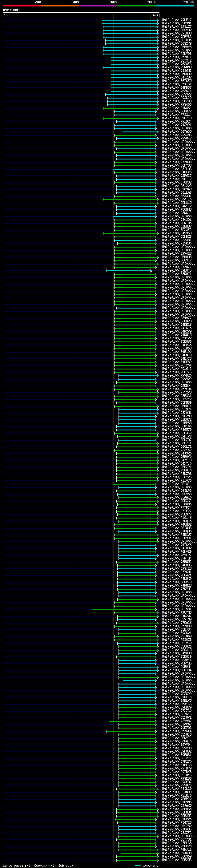Select the UniRef100_C3XQM1 label
This screenshot has height=868, width=197.
tap(176, 412)
